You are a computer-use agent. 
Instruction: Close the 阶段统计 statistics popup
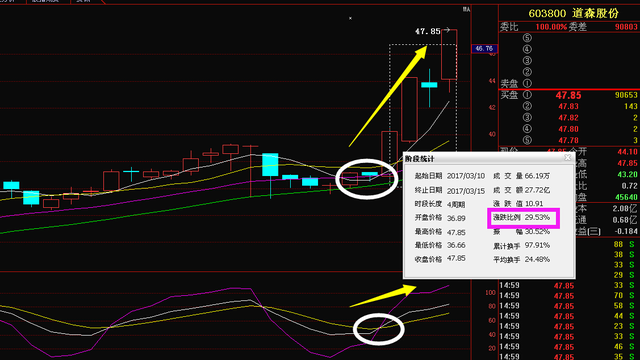pyautogui.click(x=567, y=158)
